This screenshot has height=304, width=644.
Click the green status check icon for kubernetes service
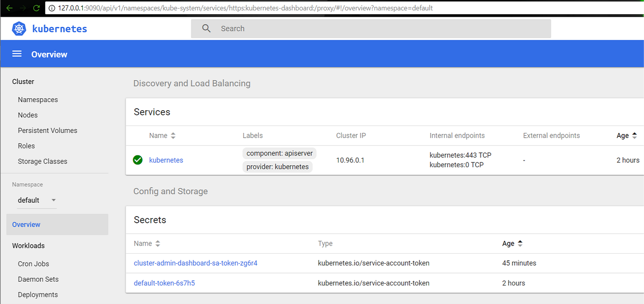pyautogui.click(x=138, y=160)
